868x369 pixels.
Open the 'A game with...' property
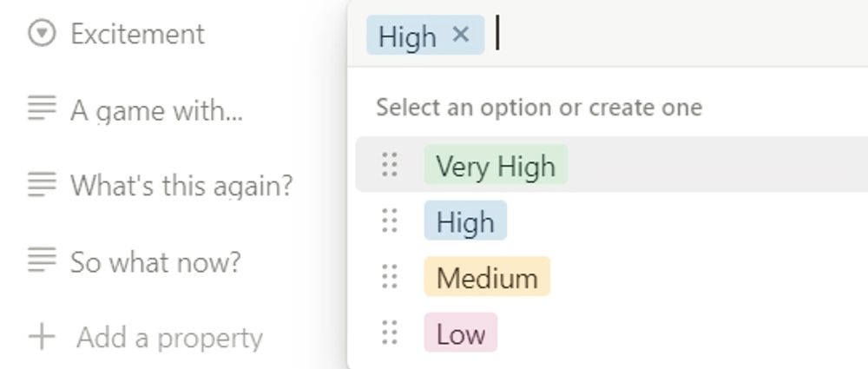pos(156,110)
